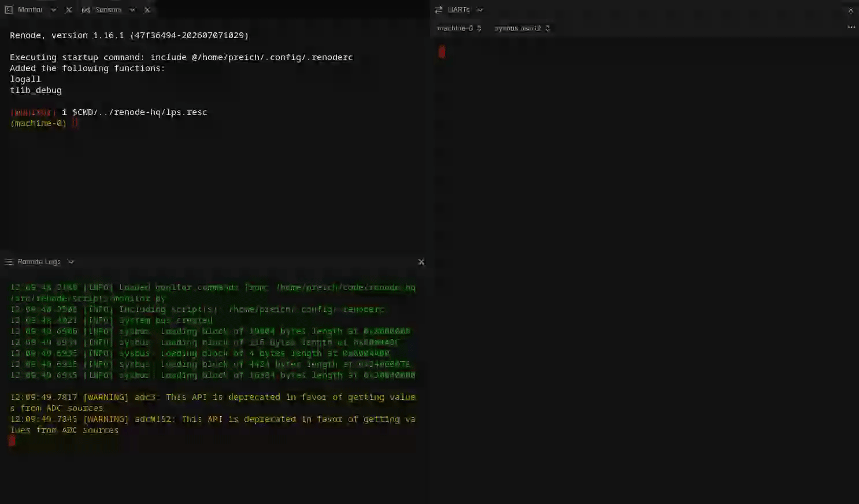Viewport: 859px width, 504px height.
Task: Open the sysbus.usart2 selector dropdown
Action: (x=522, y=28)
